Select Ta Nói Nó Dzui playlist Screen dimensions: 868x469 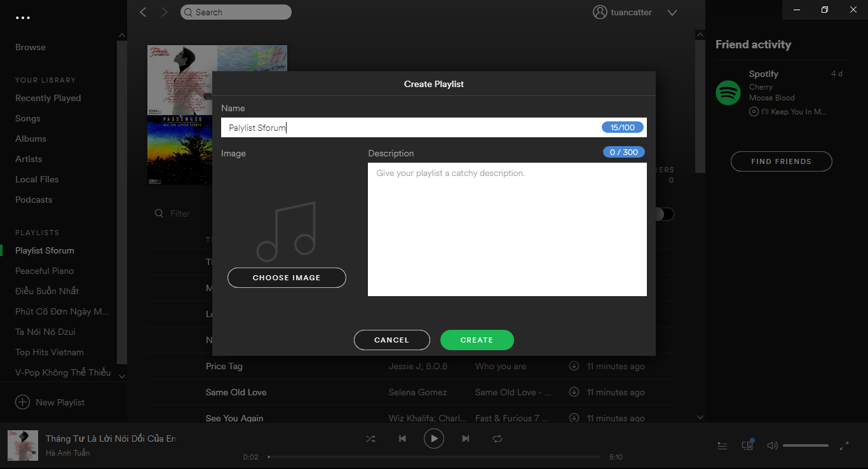[x=45, y=332]
